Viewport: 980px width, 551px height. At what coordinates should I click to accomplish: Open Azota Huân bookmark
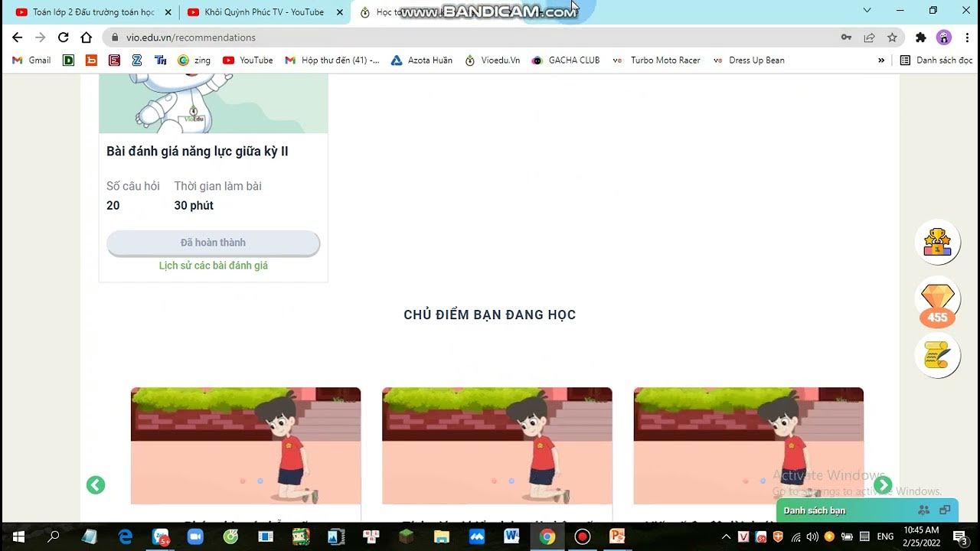pos(421,60)
